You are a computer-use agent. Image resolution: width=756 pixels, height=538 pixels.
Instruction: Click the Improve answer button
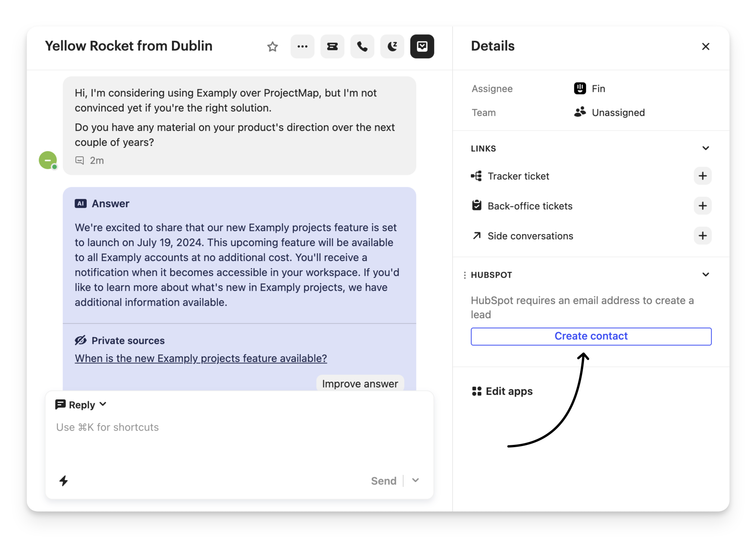pyautogui.click(x=360, y=384)
